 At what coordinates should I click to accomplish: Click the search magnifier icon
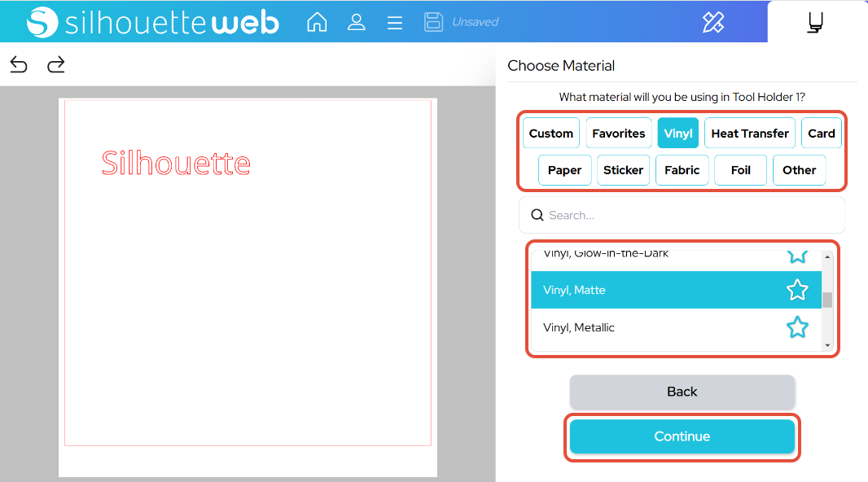[x=537, y=215]
